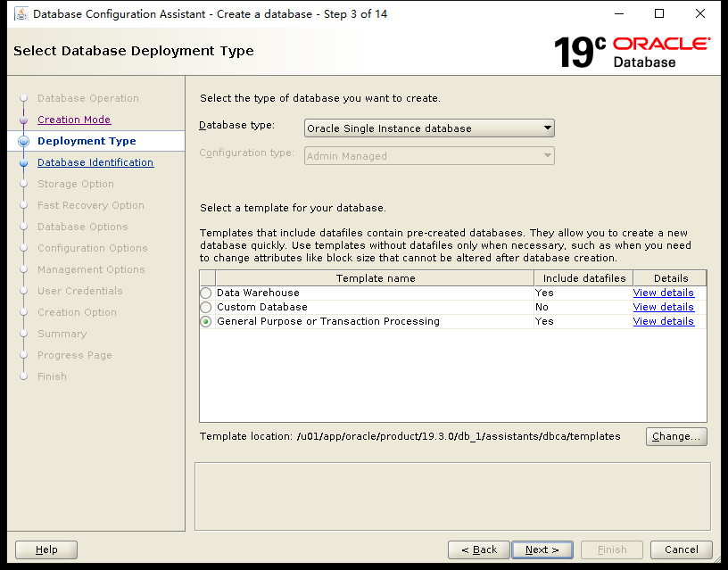Click the Management Options step
This screenshot has width=728, height=570.
pyautogui.click(x=91, y=269)
